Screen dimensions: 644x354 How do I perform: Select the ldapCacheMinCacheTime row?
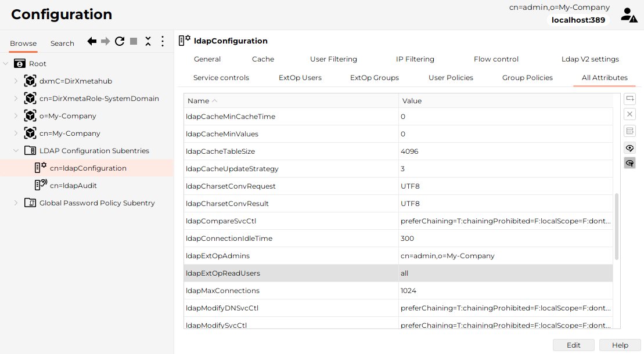(398, 117)
